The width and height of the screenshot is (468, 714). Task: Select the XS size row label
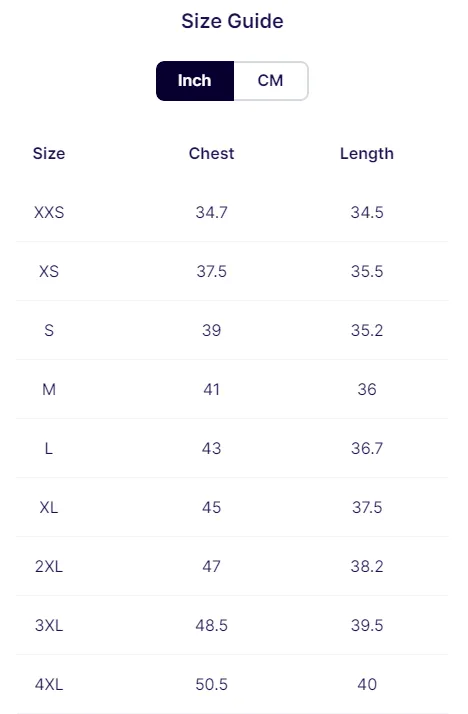[x=49, y=271]
